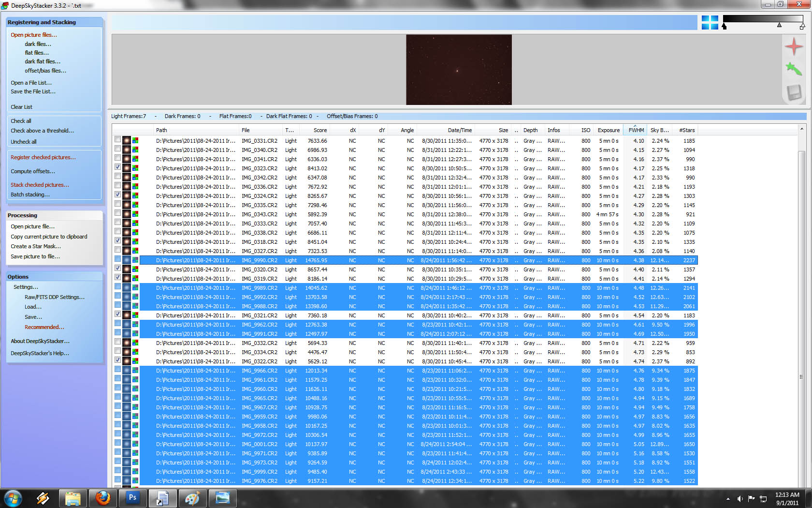Uncheck the box for IMG_0324.CR2

(117, 194)
